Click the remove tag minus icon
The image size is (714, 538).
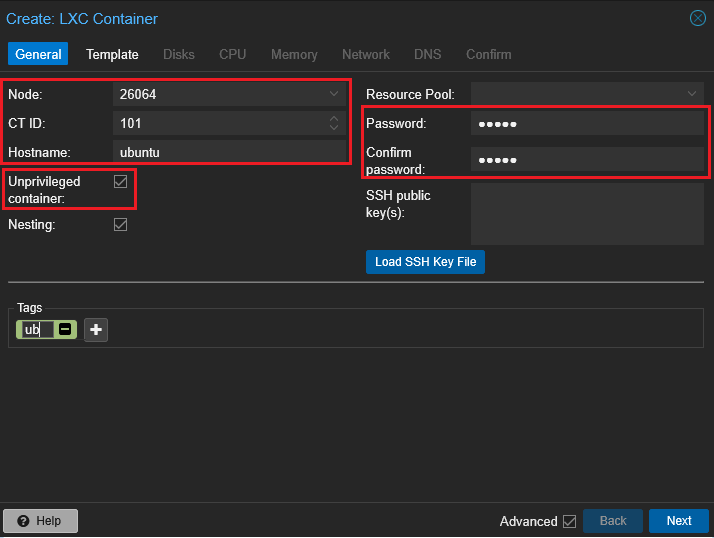coord(65,329)
